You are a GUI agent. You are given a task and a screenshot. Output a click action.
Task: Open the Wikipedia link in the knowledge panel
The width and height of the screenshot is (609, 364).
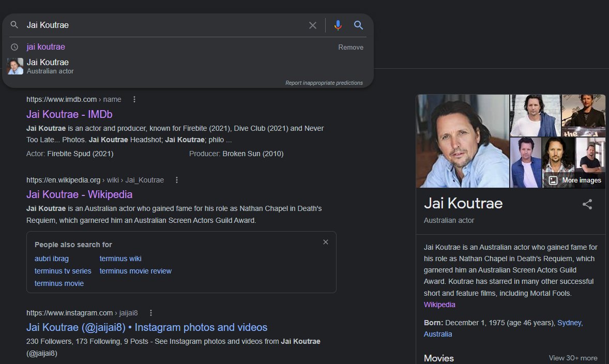click(x=439, y=305)
